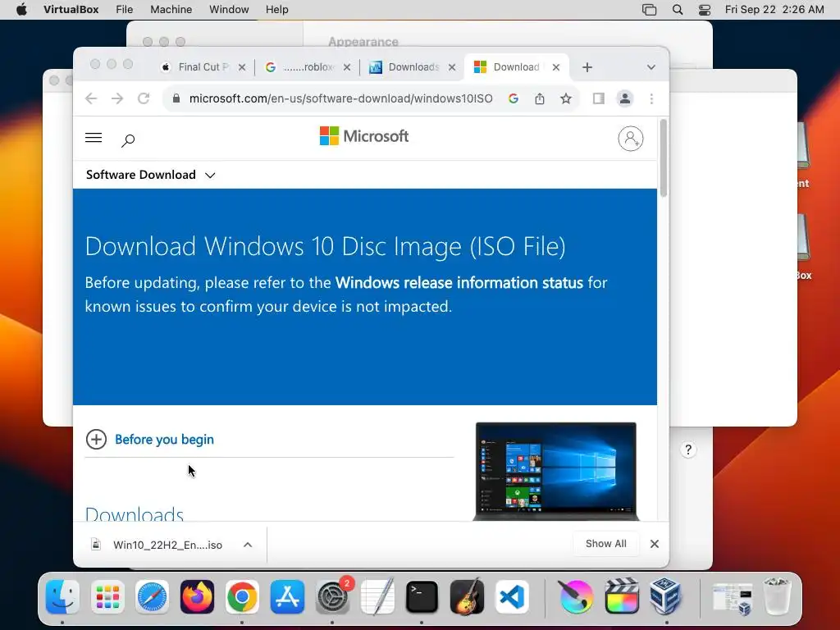This screenshot has width=840, height=630.
Task: Sign in with Microsoft account icon
Action: [631, 139]
